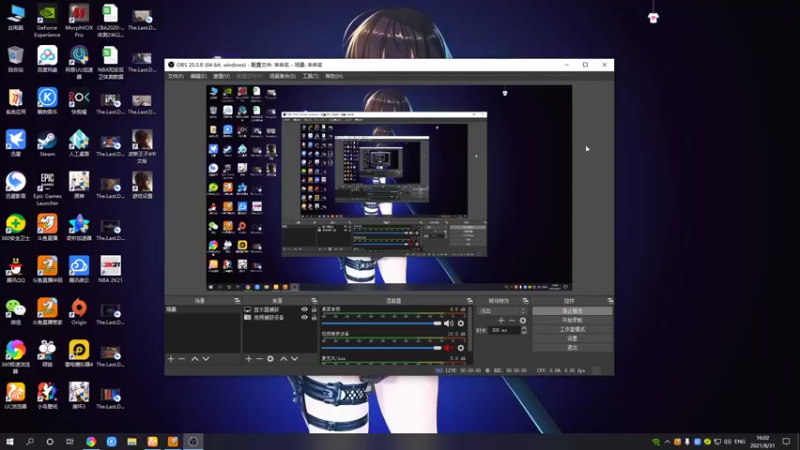Image resolution: width=800 pixels, height=450 pixels.
Task: Open the Epic Games Launcher desktop icon
Action: pyautogui.click(x=47, y=188)
